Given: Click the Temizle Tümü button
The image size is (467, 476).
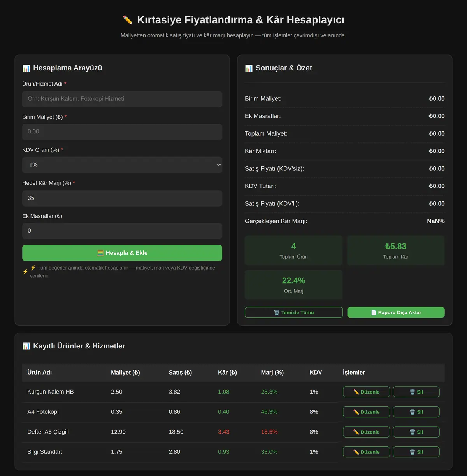Looking at the screenshot, I should click(294, 312).
